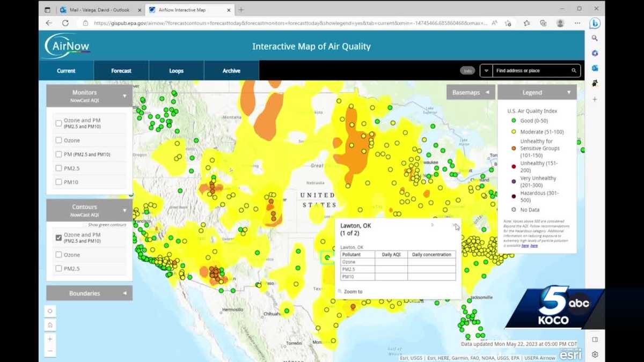
Task: Zoom in using the map plus icon
Action: (49, 338)
